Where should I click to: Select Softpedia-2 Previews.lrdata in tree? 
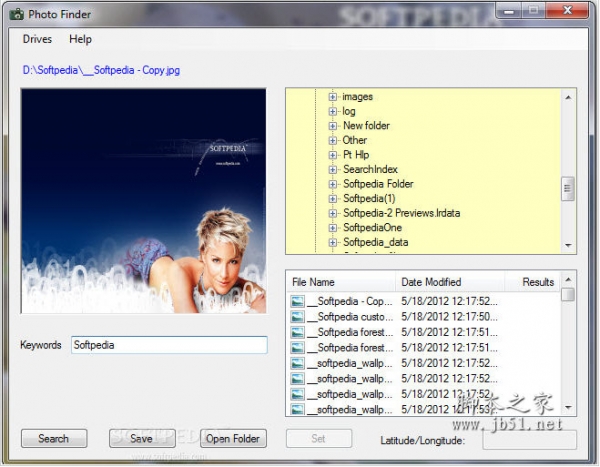(401, 213)
